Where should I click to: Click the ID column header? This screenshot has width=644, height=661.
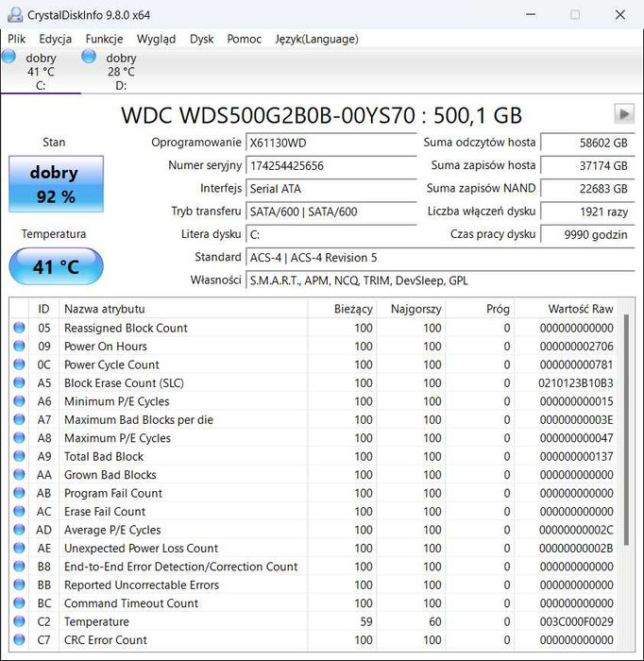(43, 309)
